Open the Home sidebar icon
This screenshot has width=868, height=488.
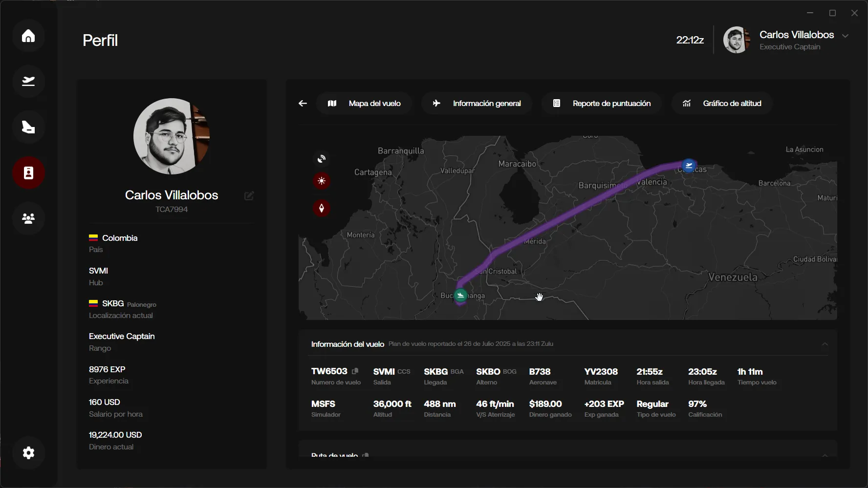pos(28,36)
